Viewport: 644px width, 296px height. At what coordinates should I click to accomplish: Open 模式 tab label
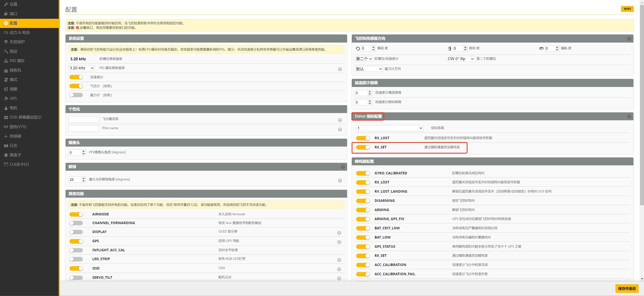click(x=13, y=80)
